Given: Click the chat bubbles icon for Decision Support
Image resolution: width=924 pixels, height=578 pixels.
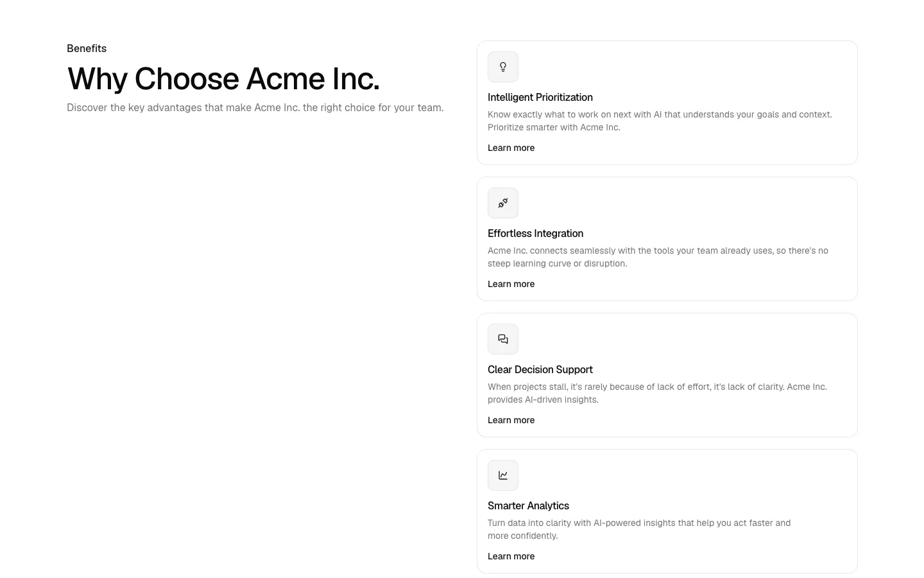Looking at the screenshot, I should click(503, 339).
